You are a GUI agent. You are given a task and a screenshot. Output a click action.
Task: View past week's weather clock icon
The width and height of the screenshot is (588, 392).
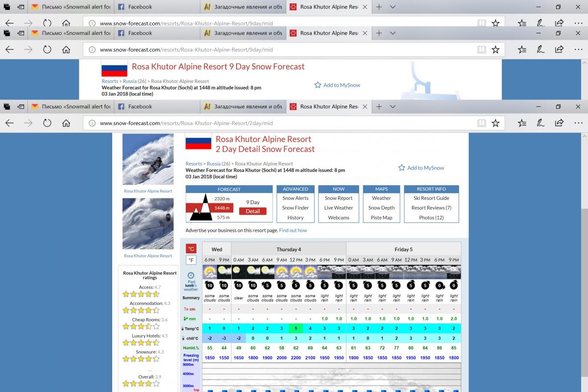191,275
